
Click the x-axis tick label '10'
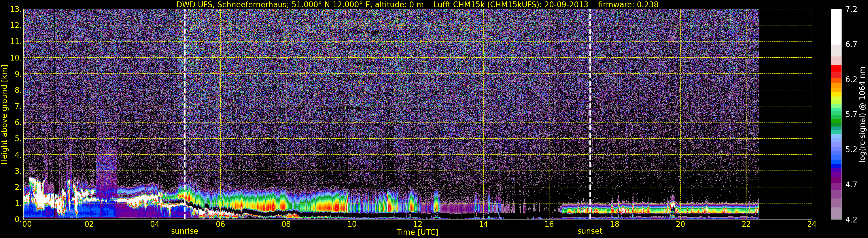[x=352, y=224]
